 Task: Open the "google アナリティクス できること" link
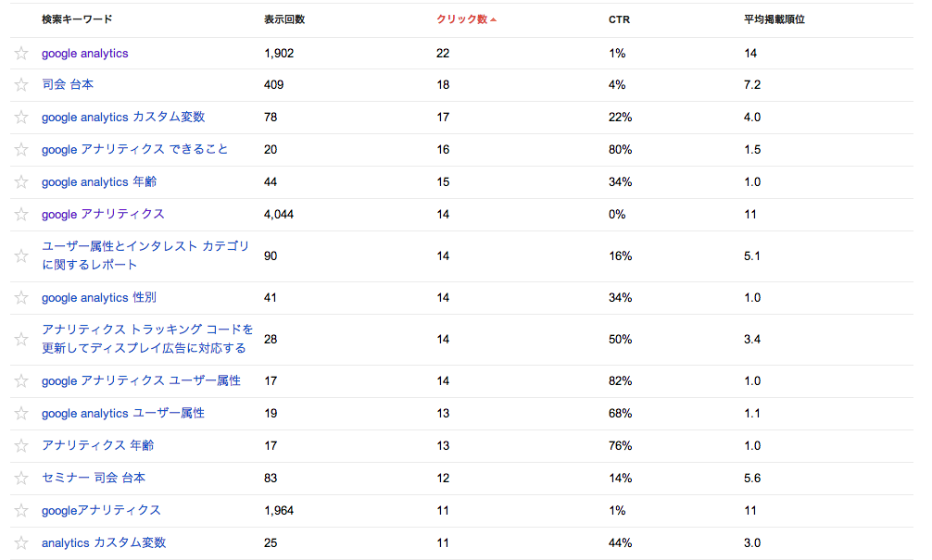(135, 150)
